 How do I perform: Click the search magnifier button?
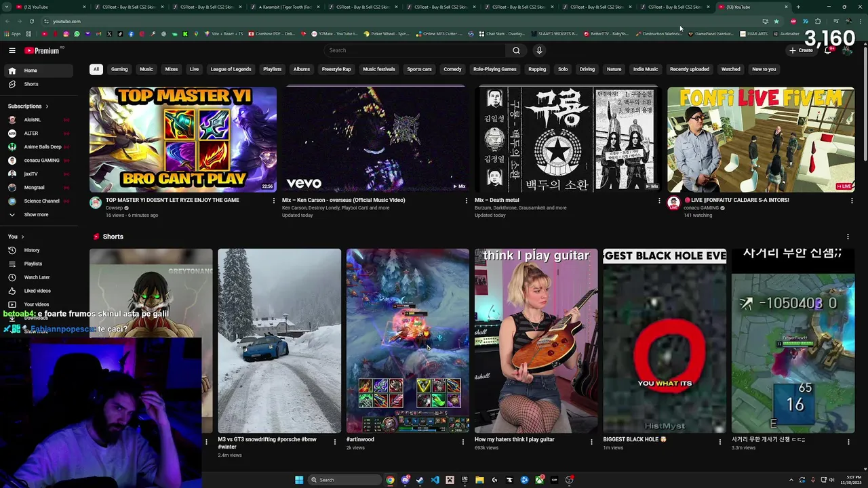pos(516,50)
